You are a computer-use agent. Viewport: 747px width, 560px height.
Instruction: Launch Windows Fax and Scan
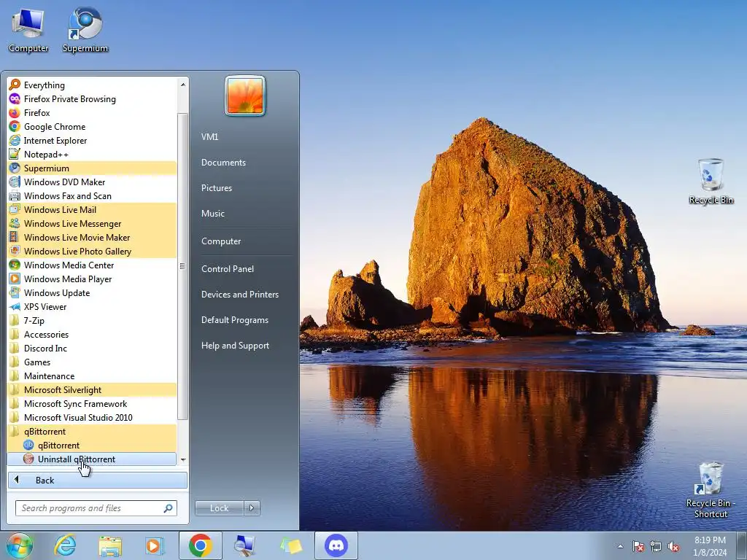pyautogui.click(x=92, y=195)
